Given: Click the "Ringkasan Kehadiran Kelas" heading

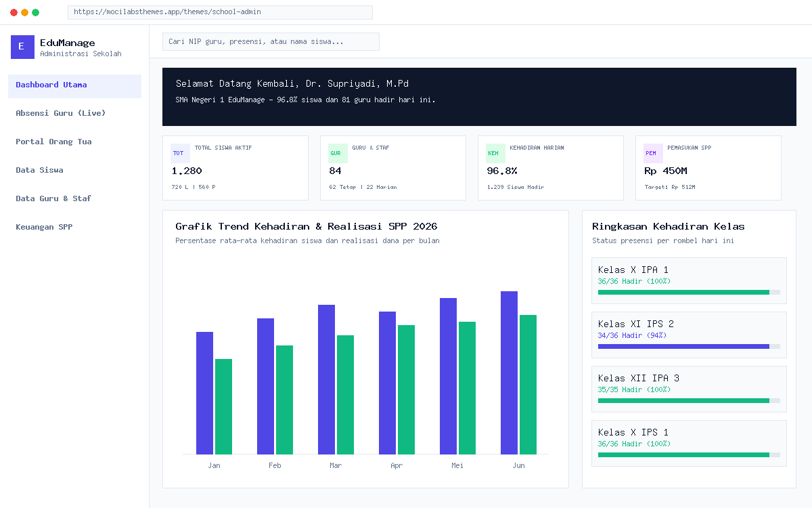Looking at the screenshot, I should click(x=669, y=226).
